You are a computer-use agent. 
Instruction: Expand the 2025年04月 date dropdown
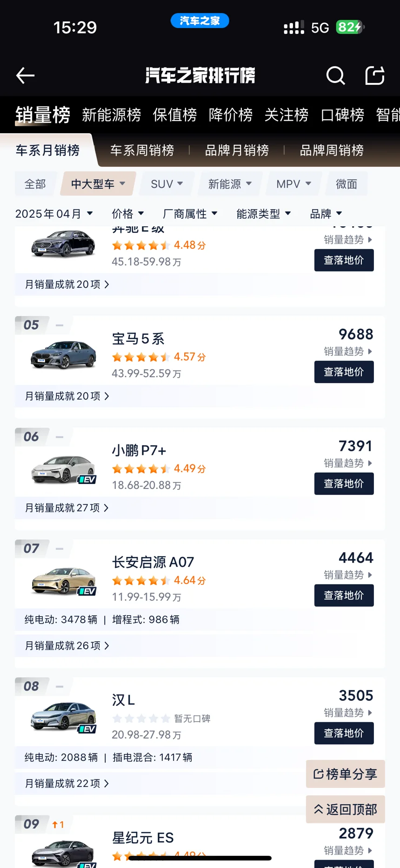click(x=54, y=214)
